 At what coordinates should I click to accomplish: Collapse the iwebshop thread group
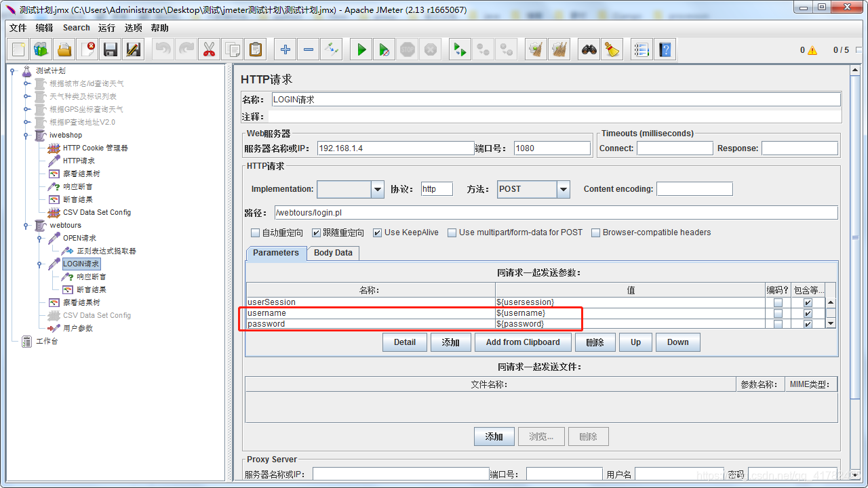point(26,135)
